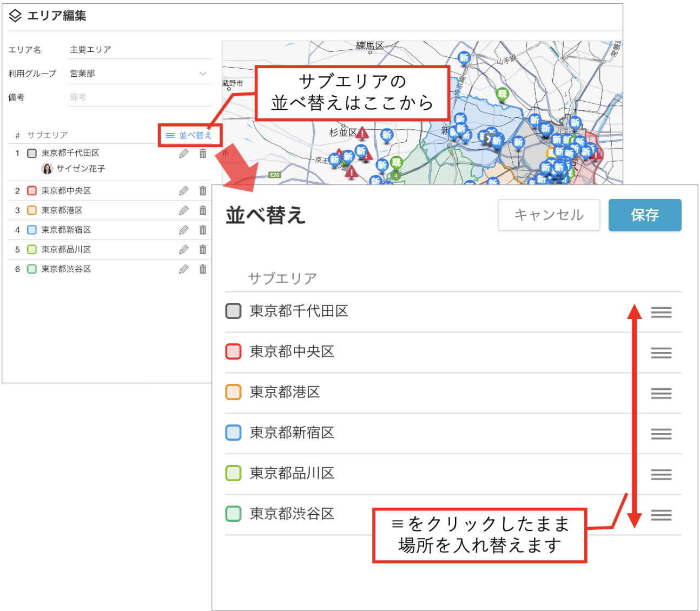Click the reorder handle for 東京都渋谷区

pyautogui.click(x=661, y=515)
